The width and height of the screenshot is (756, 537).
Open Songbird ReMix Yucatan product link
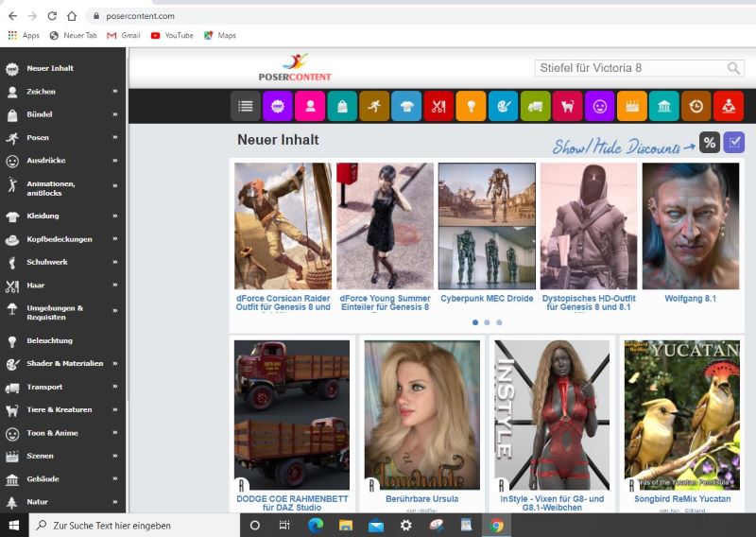tap(682, 499)
